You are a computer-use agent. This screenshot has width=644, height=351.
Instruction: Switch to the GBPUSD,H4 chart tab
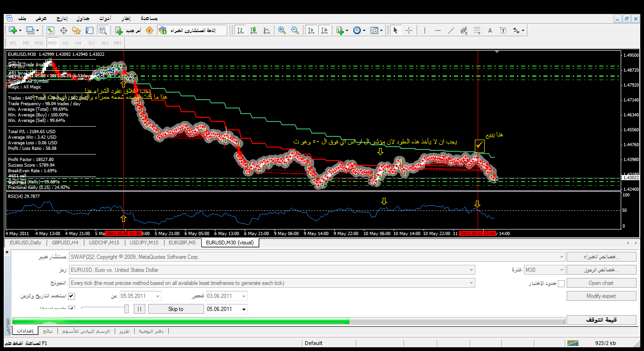point(65,243)
